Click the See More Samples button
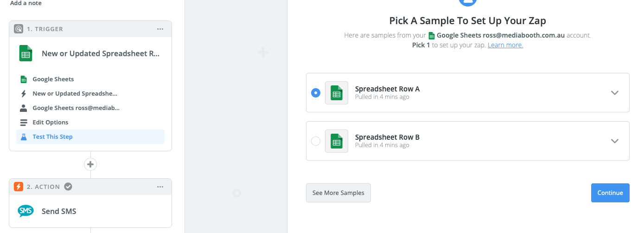 pos(338,193)
